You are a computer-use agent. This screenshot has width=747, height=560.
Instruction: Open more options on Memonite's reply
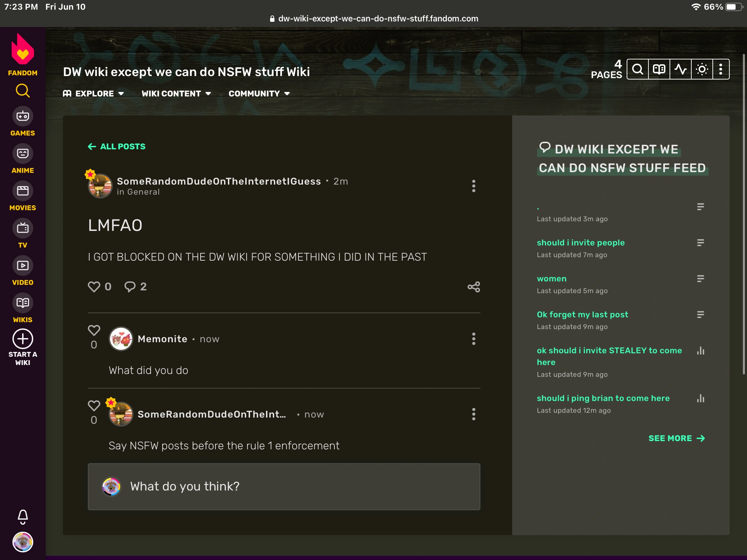[x=473, y=339]
